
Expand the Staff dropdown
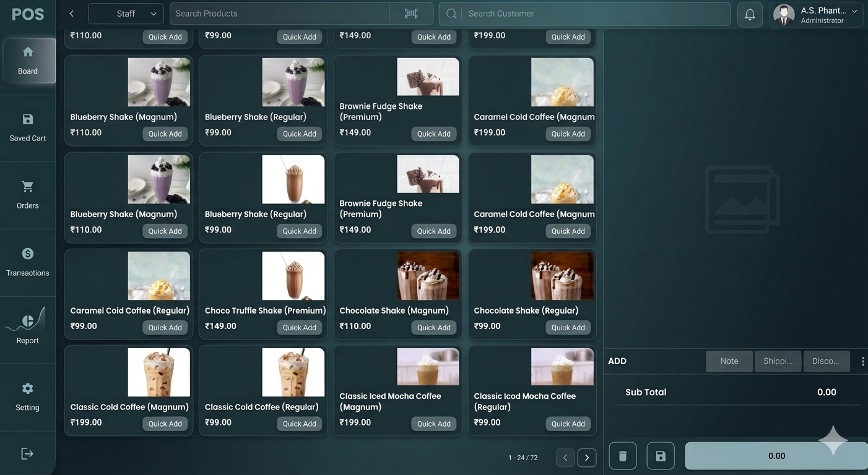tap(126, 14)
